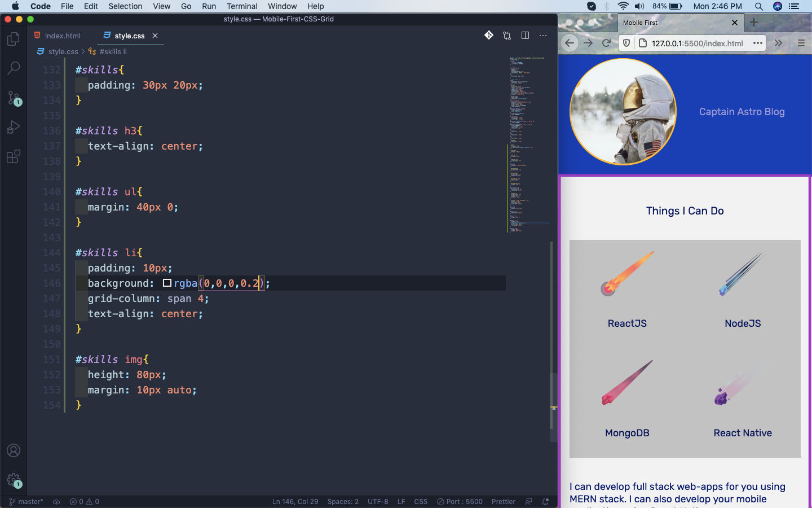Click the Captain Astro Blog title
The image size is (812, 508).
click(x=742, y=112)
